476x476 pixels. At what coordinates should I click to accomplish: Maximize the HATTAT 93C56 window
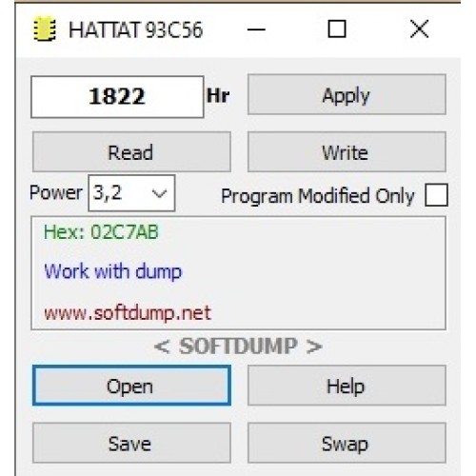tap(337, 30)
